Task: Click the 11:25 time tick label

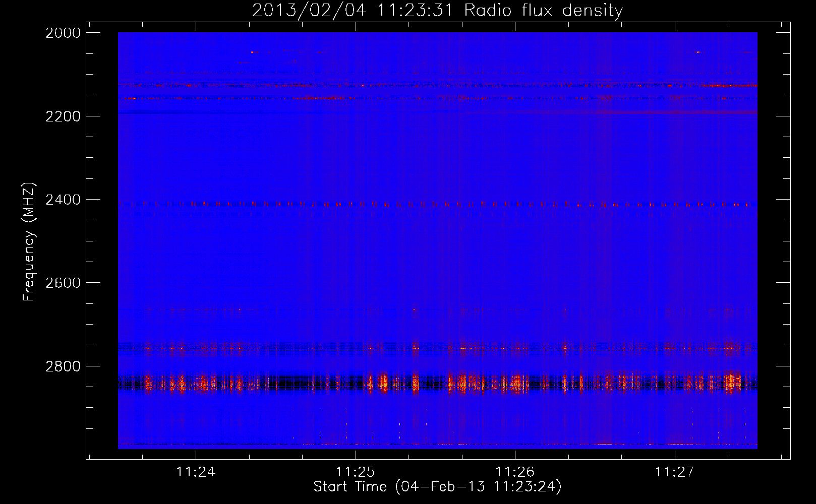Action: [x=356, y=472]
